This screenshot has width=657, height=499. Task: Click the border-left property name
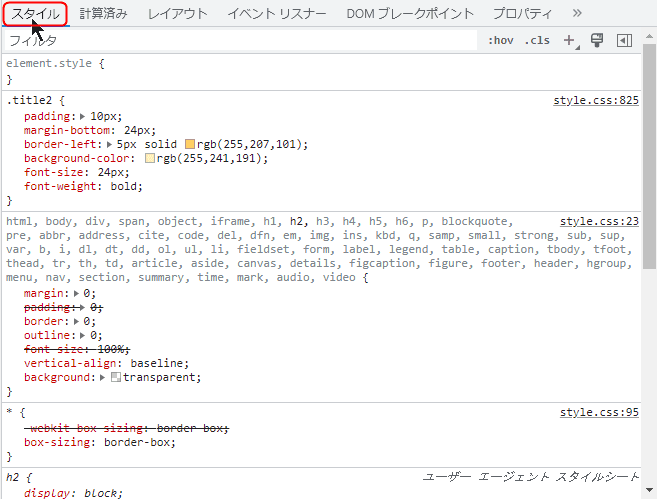tap(60, 145)
